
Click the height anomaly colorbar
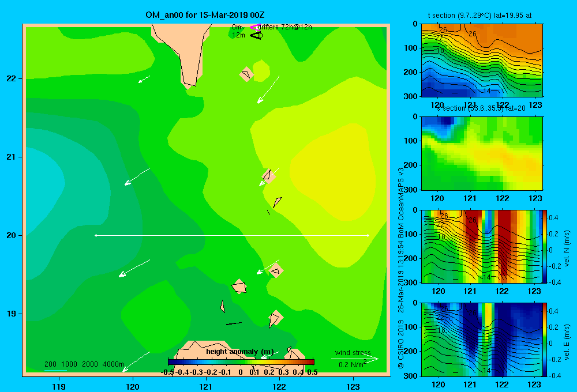point(241,362)
